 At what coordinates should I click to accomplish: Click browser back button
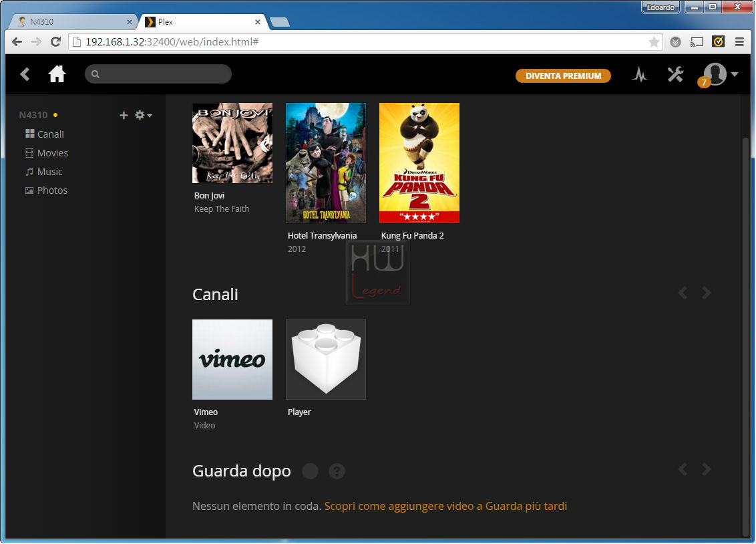[x=17, y=42]
